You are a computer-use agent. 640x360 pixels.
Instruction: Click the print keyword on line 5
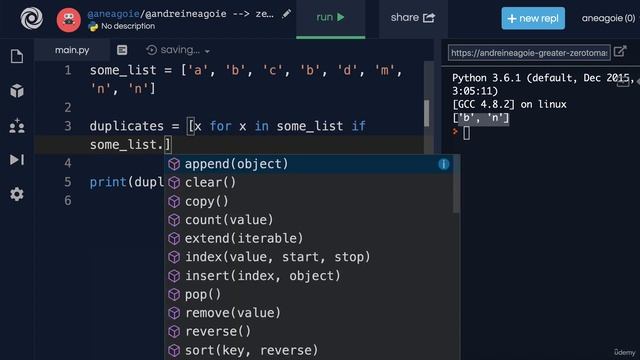click(108, 182)
